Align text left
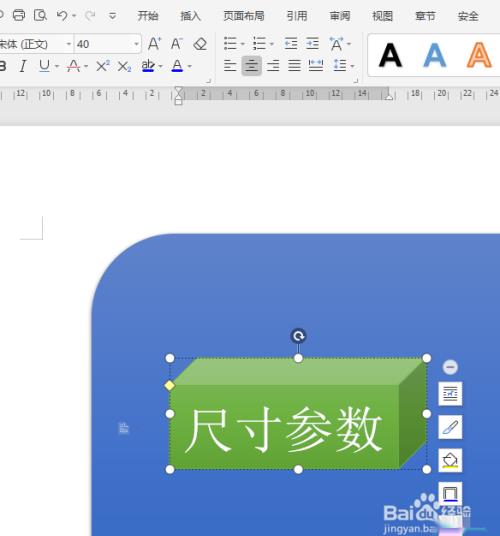The image size is (500, 536). pos(230,66)
